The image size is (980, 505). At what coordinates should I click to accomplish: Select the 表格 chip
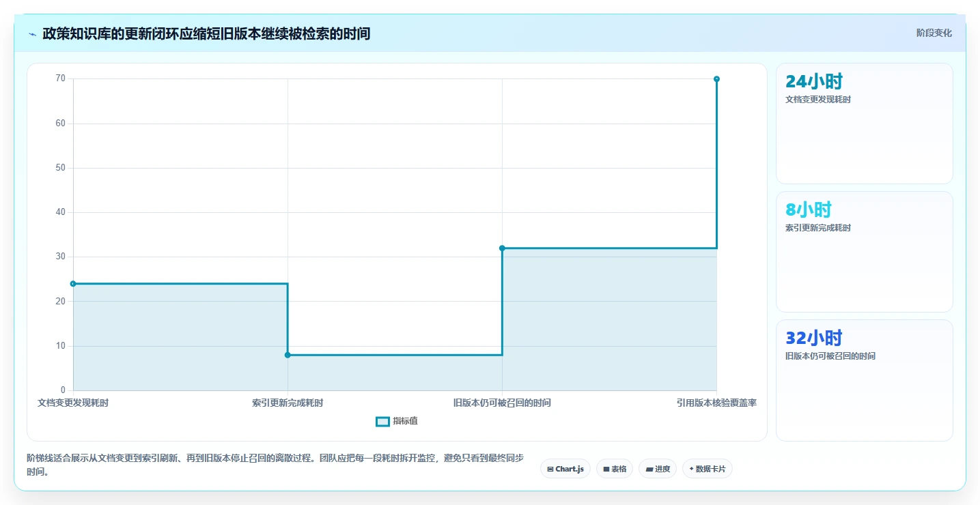coord(615,469)
